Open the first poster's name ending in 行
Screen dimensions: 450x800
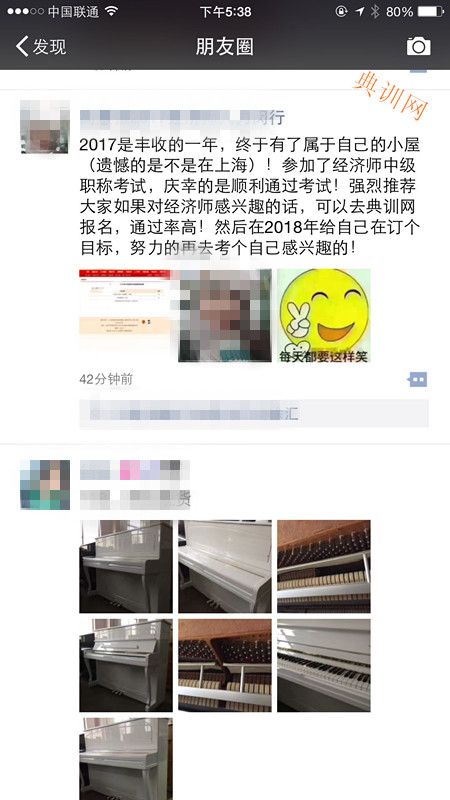182,118
